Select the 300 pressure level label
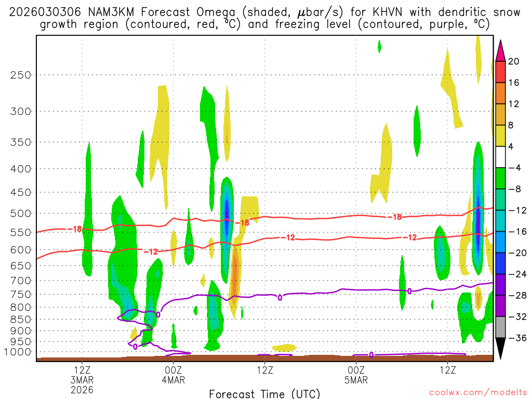 (x=21, y=111)
